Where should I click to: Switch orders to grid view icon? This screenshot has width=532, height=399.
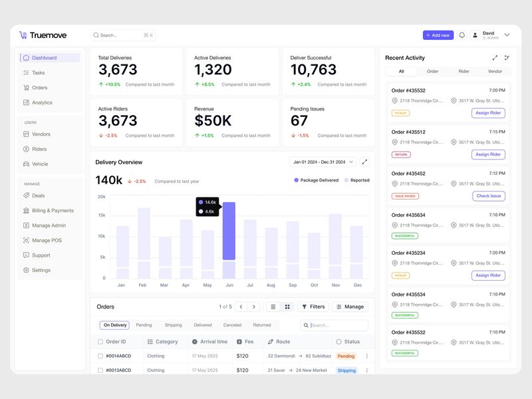click(287, 307)
